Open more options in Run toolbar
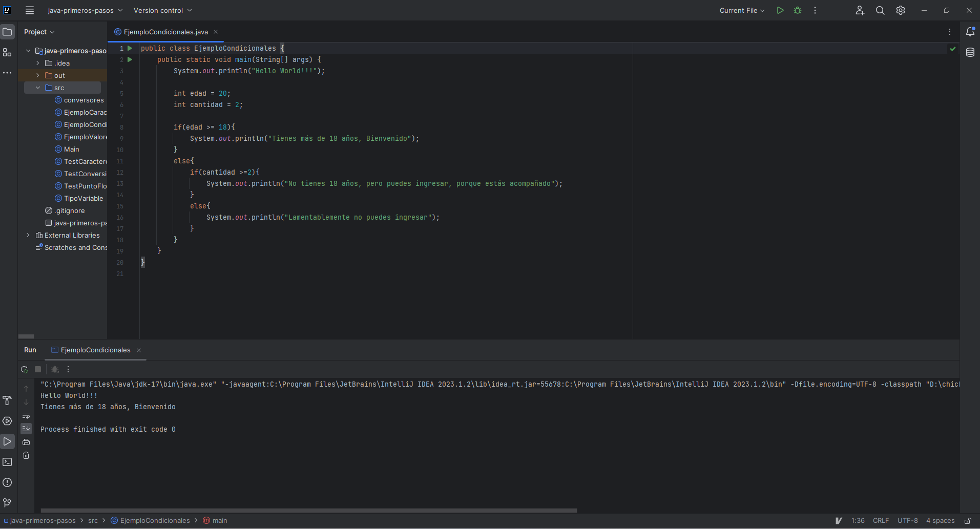This screenshot has width=980, height=529. click(68, 369)
